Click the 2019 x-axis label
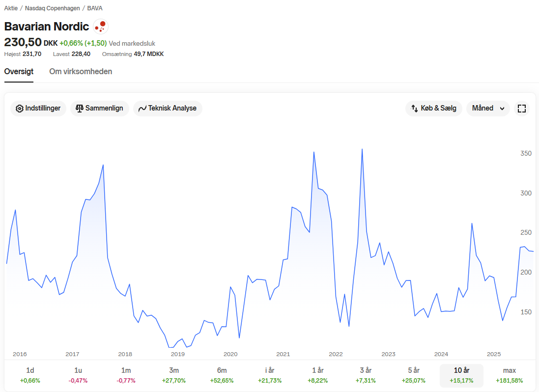The width and height of the screenshot is (539, 392). [178, 354]
